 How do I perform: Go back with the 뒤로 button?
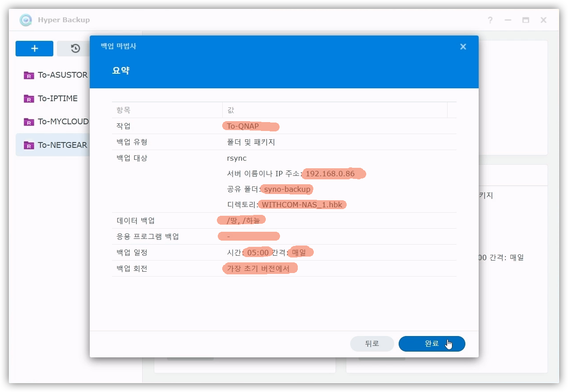[x=372, y=344]
